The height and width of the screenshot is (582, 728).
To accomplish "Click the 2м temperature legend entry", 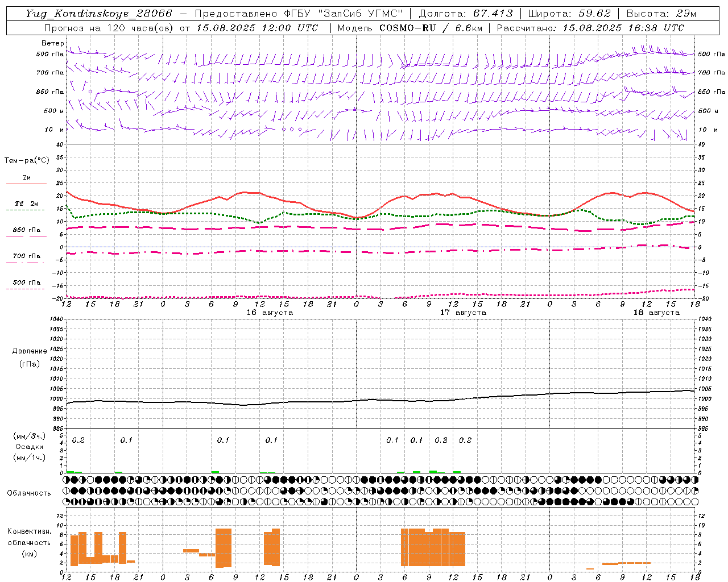I will (26, 178).
